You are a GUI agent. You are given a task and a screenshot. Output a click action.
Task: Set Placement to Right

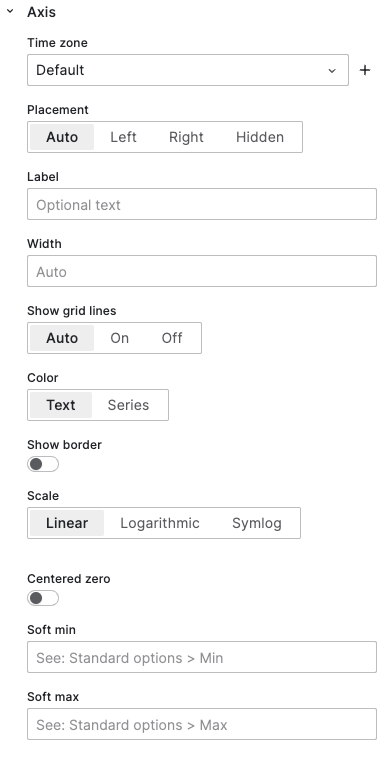[x=186, y=137]
